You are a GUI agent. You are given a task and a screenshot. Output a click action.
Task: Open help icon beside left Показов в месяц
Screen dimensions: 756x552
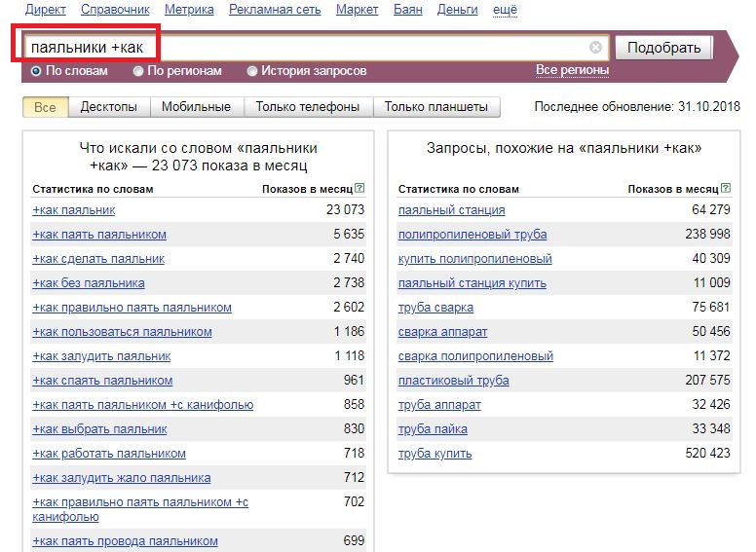click(359, 188)
